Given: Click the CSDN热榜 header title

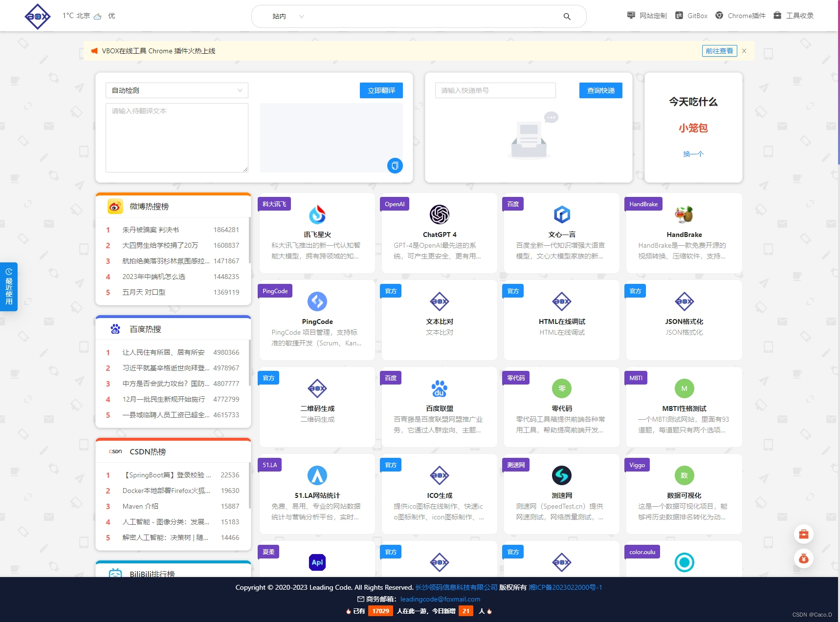Looking at the screenshot, I should (x=148, y=452).
